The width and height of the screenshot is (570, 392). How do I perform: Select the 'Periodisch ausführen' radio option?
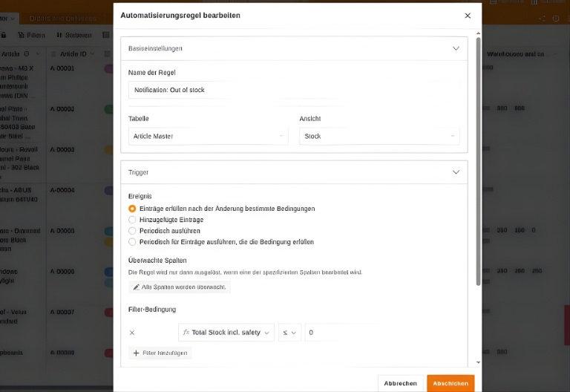pos(133,231)
